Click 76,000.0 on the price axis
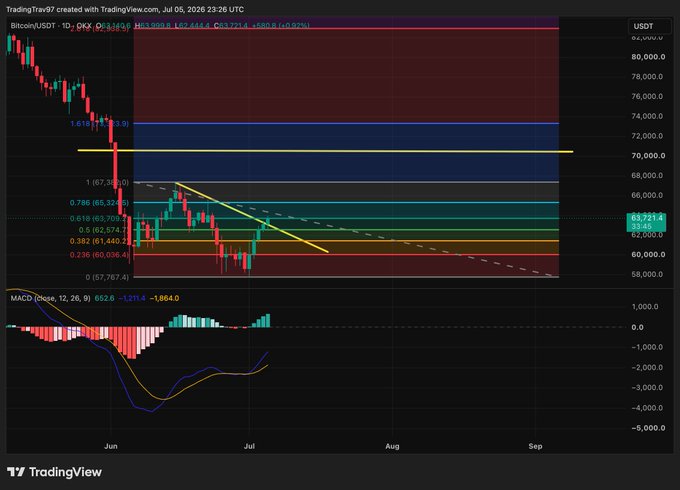The height and width of the screenshot is (490, 680). tap(647, 96)
